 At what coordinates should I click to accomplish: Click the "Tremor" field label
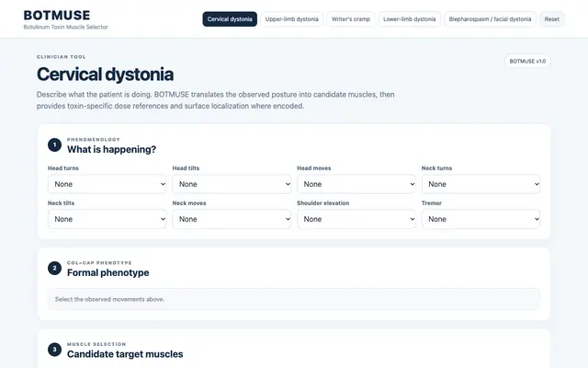pyautogui.click(x=431, y=203)
